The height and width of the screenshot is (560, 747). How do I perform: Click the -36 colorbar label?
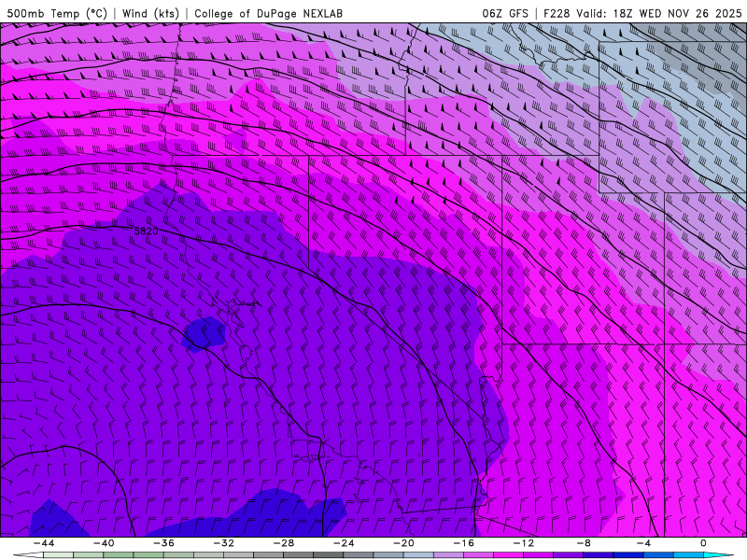pyautogui.click(x=164, y=543)
